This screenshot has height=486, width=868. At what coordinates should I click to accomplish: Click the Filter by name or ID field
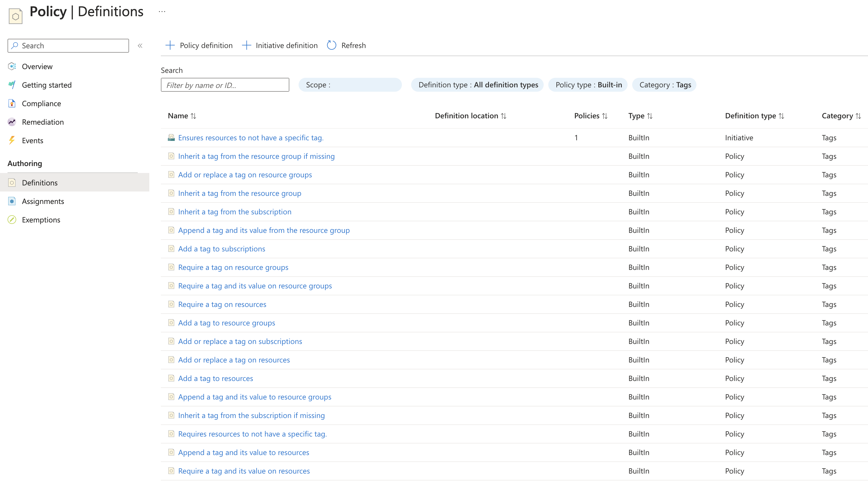point(225,85)
